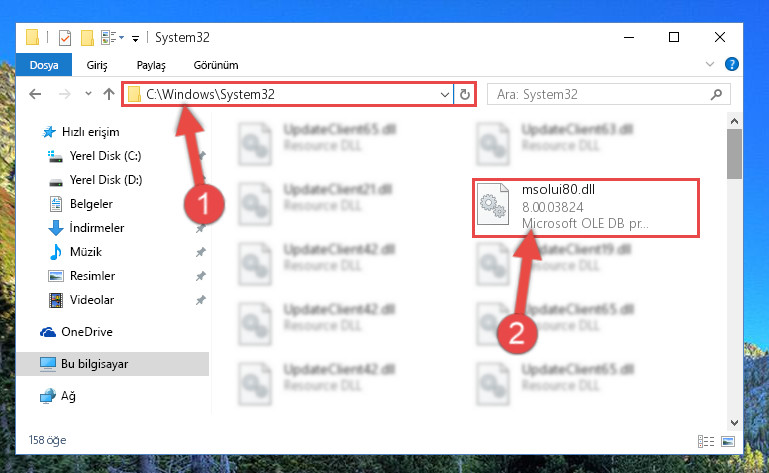
Task: Switch to details view layout icon
Action: pyautogui.click(x=706, y=441)
